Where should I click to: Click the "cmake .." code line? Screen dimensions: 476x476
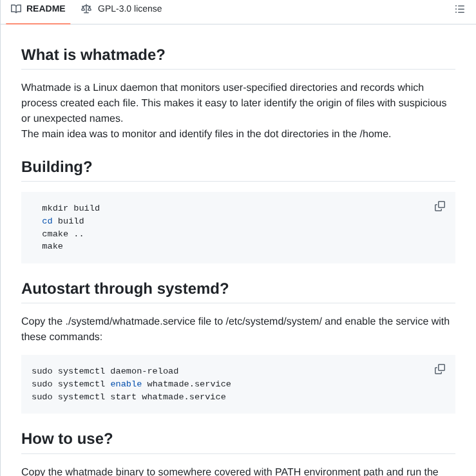click(62, 234)
